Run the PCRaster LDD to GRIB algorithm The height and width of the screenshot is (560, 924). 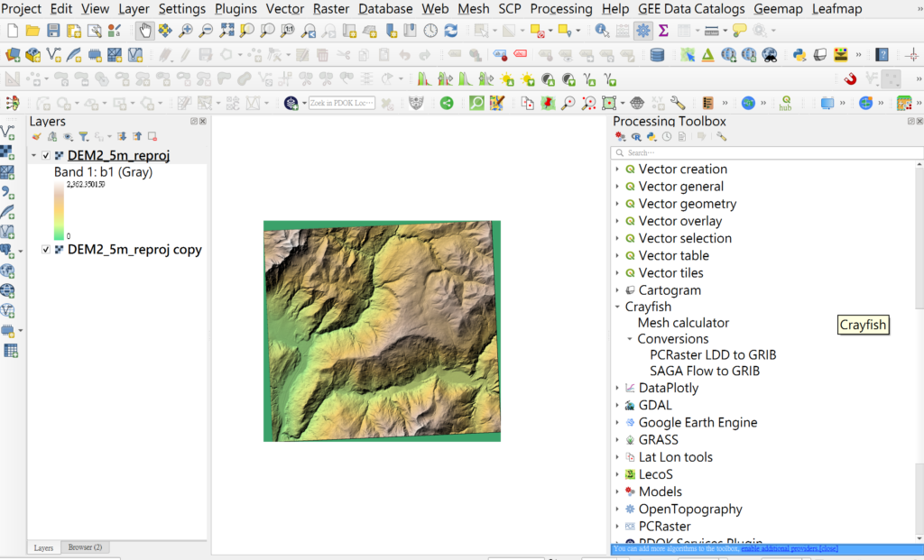point(713,354)
